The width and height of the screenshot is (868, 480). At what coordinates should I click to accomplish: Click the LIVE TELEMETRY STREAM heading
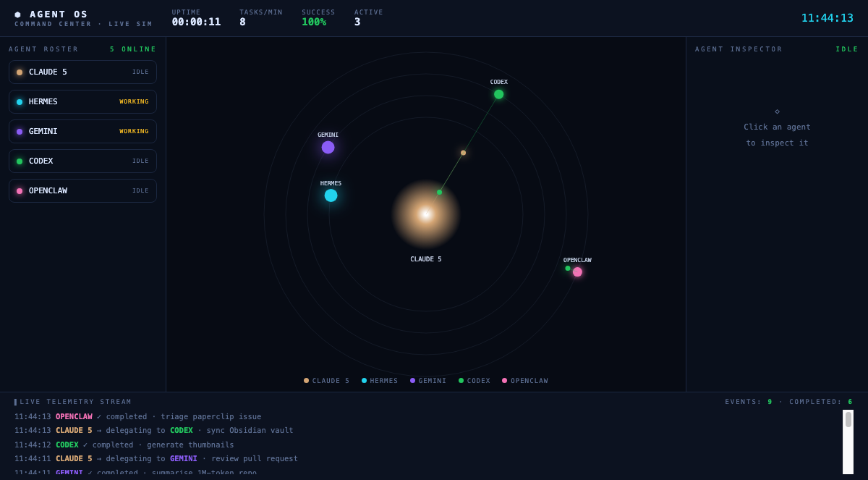coord(75,402)
